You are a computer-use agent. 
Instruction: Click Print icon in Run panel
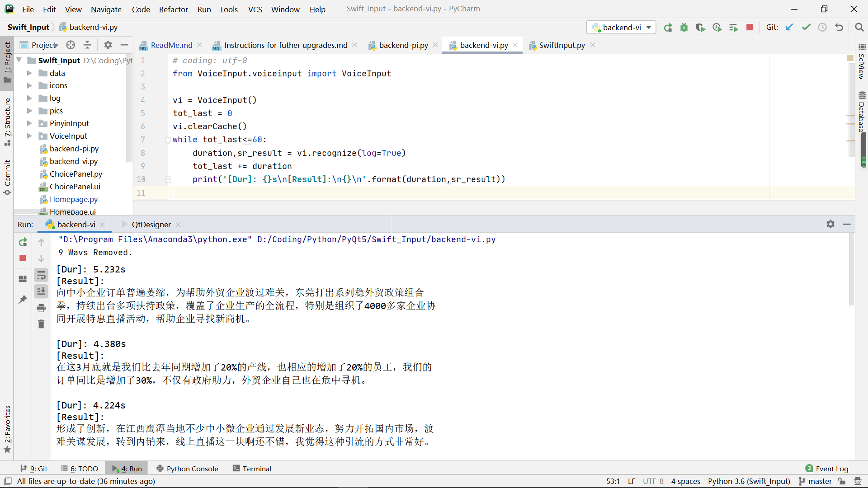[41, 308]
